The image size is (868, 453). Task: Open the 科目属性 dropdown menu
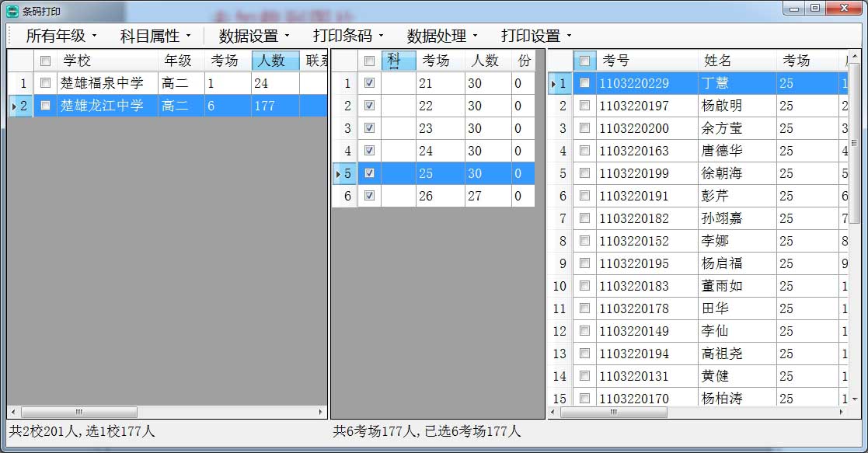pos(155,36)
